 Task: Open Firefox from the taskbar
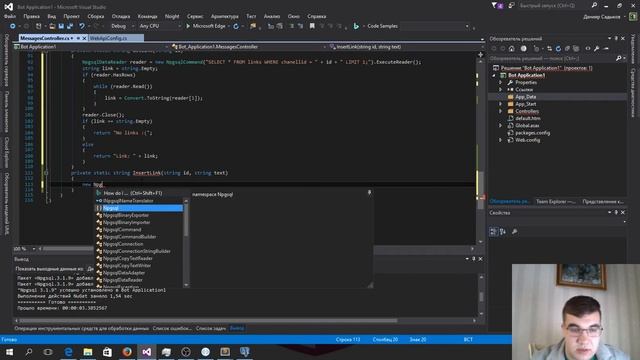(127, 352)
